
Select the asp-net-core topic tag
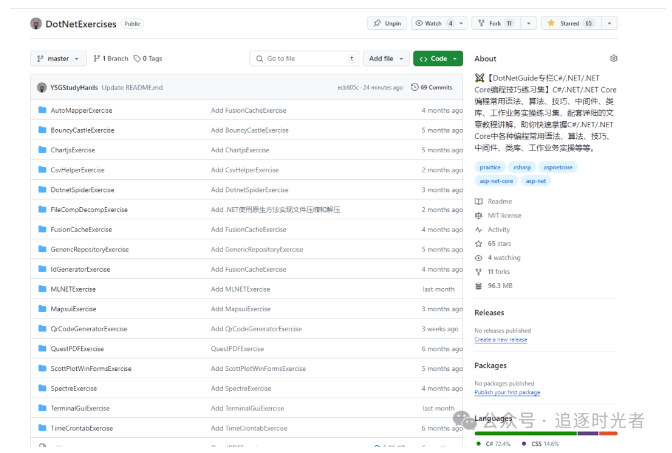click(496, 181)
